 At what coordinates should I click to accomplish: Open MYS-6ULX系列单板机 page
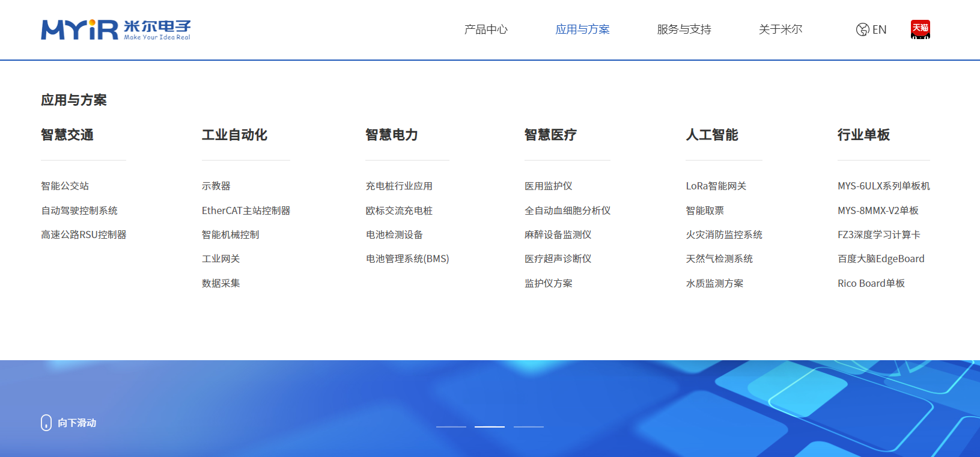[x=883, y=186]
